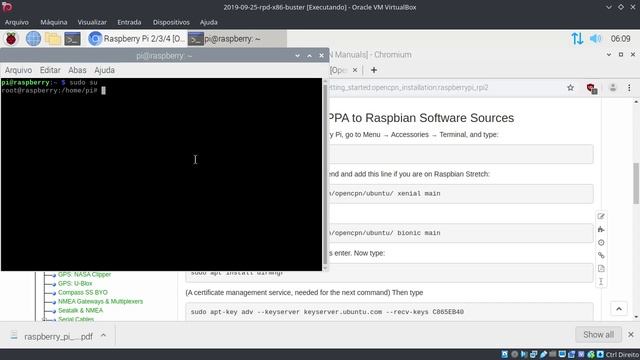Viewport: 640px width, 360px height.
Task: Open terminal Ajuda menu
Action: (x=104, y=70)
